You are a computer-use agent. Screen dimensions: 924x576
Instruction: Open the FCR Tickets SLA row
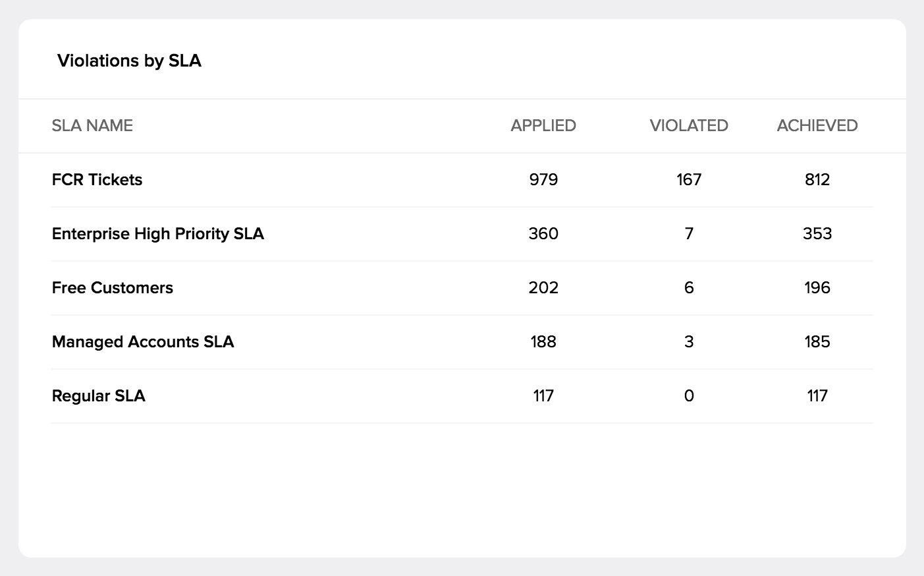[x=97, y=179]
